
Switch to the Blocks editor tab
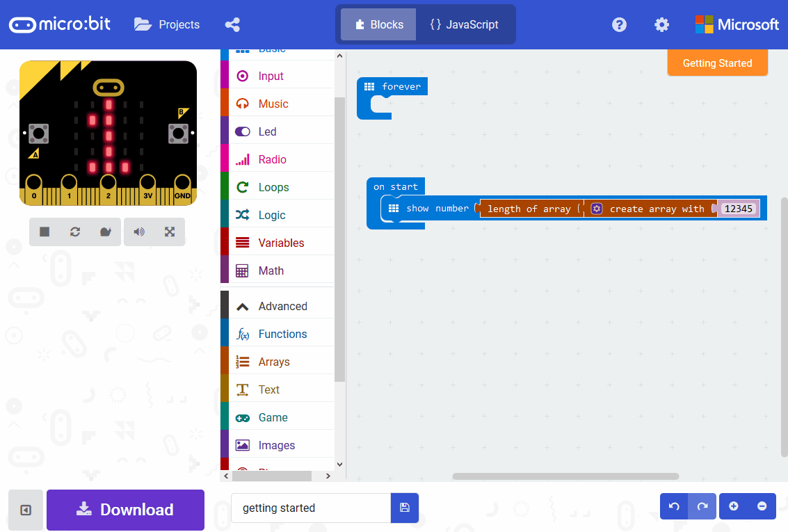[x=378, y=24]
